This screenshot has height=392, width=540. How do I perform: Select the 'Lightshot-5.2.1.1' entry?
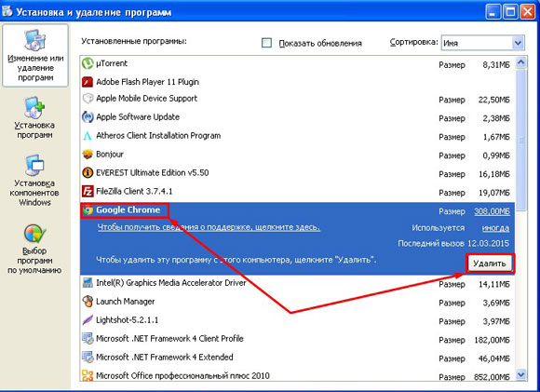127,320
